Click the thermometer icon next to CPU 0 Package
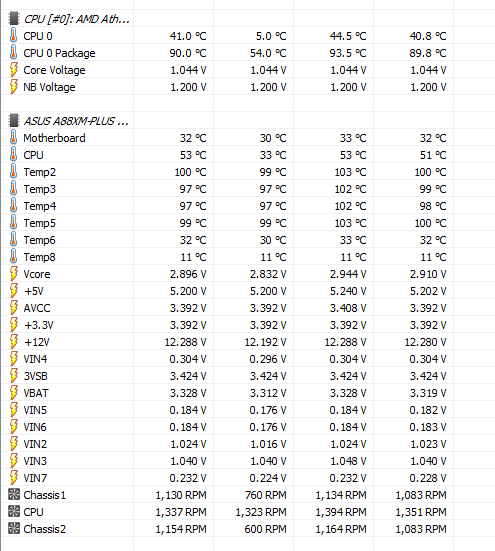This screenshot has width=495, height=551. coord(13,53)
